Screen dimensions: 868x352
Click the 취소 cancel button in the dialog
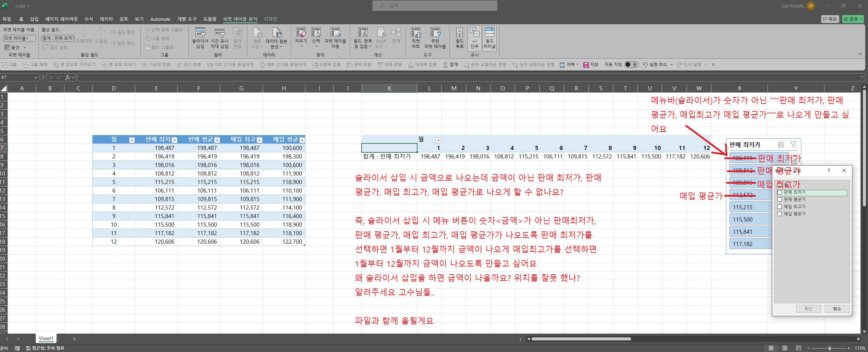tap(837, 309)
